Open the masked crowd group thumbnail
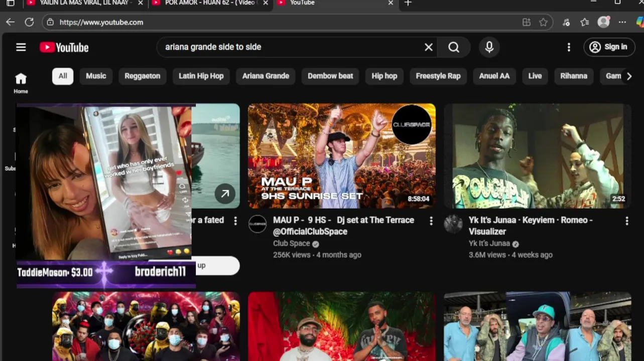 click(146, 326)
